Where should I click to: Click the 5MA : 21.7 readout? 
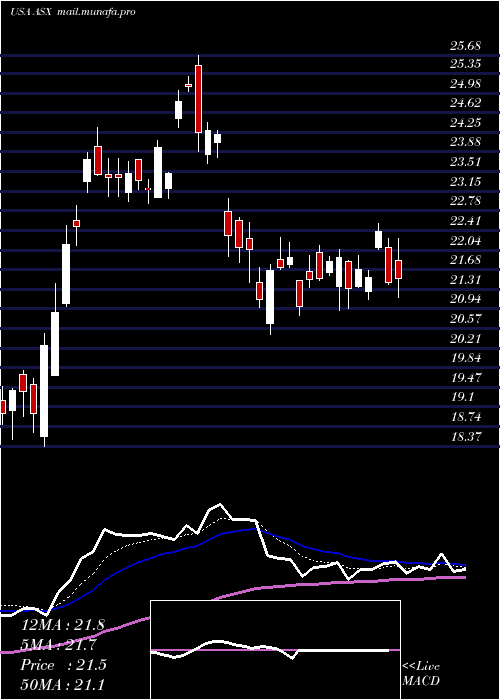pos(59,645)
